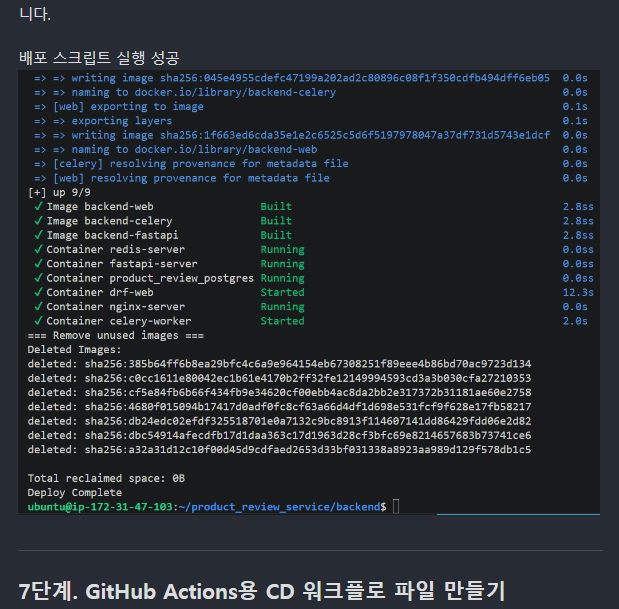This screenshot has width=619, height=609.
Task: Click the Built status of backend-fastapi
Action: click(x=276, y=235)
